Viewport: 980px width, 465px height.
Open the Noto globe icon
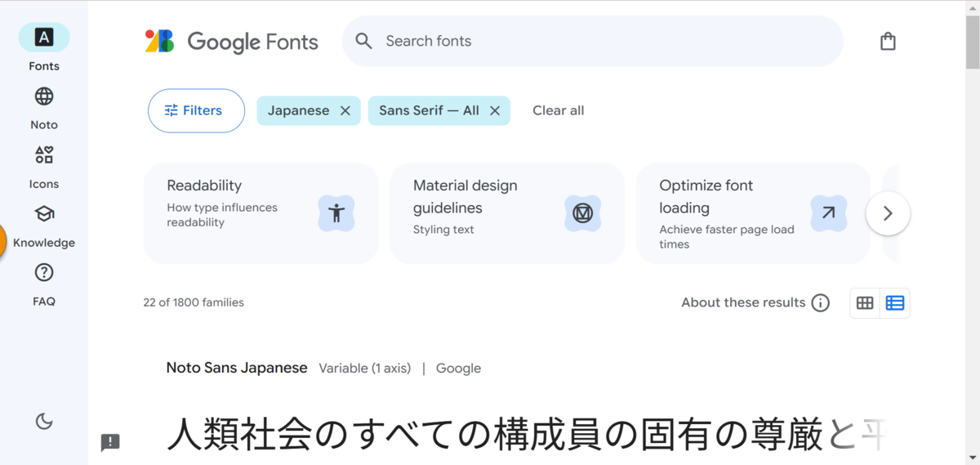(x=44, y=96)
